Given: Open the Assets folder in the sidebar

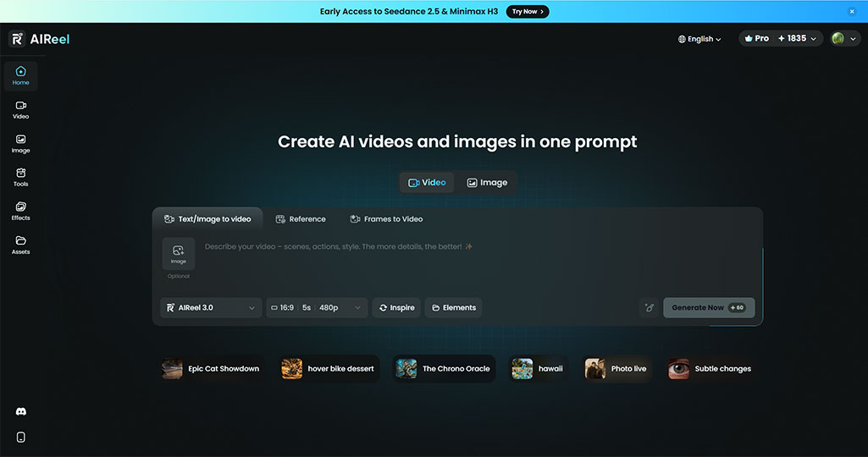Looking at the screenshot, I should coord(20,245).
